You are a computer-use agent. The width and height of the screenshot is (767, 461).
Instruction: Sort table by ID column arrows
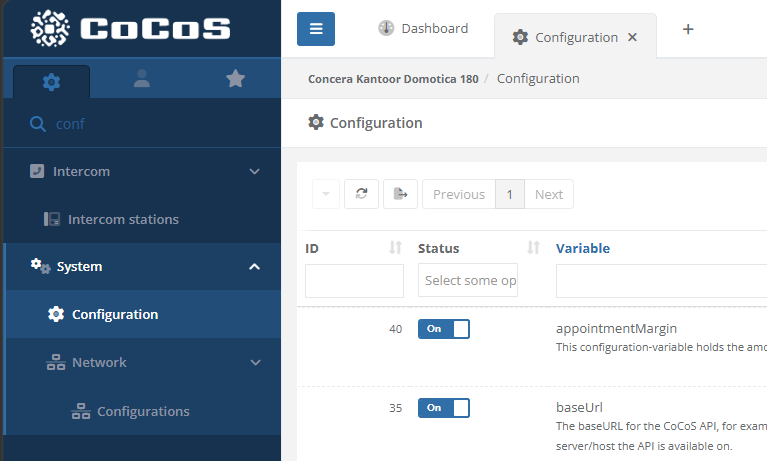coord(395,248)
